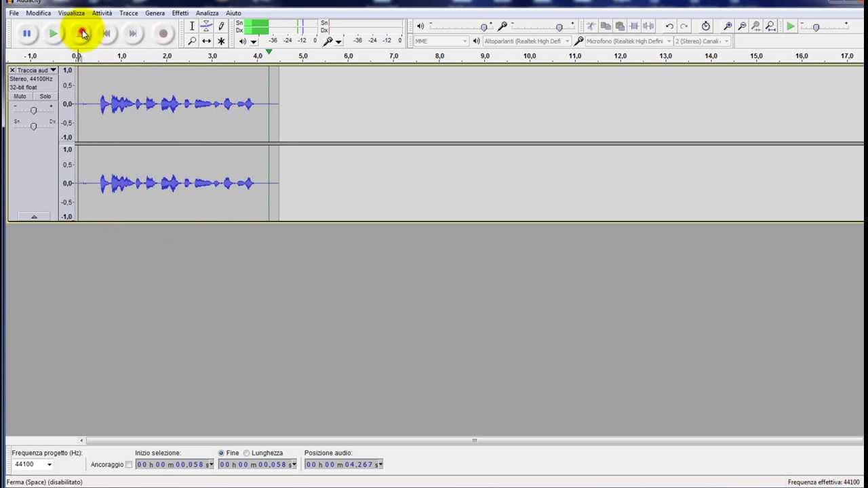This screenshot has height=488, width=868.
Task: Select the Lunghezza radio button
Action: (x=246, y=453)
